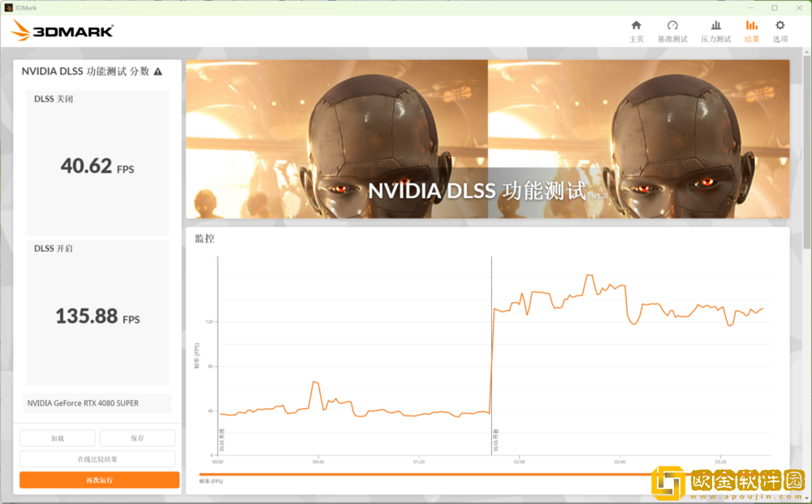Viewport: 812px width, 504px height.
Task: Select the 结果 results chart icon
Action: click(752, 31)
